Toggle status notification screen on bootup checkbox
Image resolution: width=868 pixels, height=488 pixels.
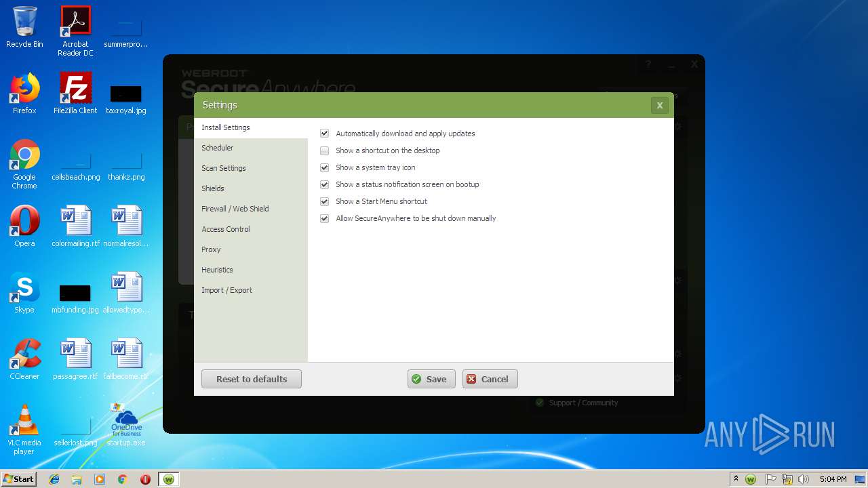[324, 184]
